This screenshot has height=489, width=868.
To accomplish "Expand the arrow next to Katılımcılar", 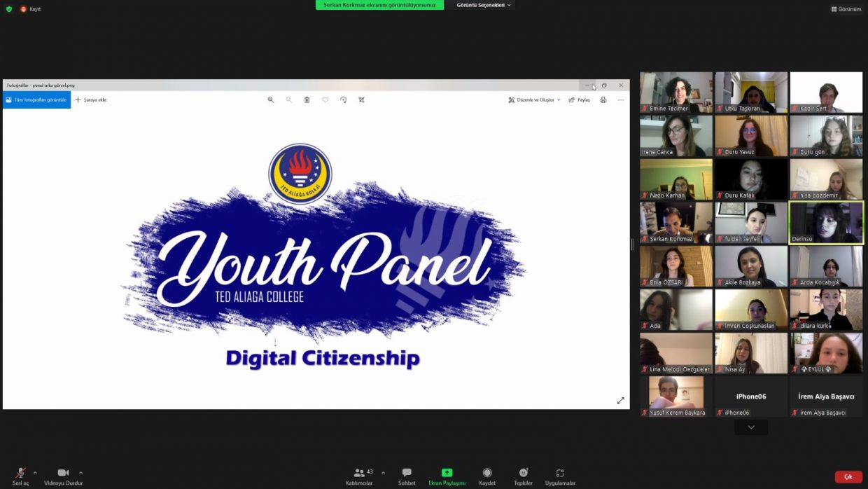I will pyautogui.click(x=383, y=472).
